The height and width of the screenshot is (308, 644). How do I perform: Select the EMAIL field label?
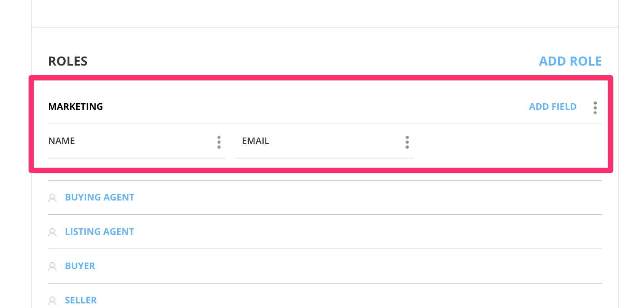click(x=256, y=141)
